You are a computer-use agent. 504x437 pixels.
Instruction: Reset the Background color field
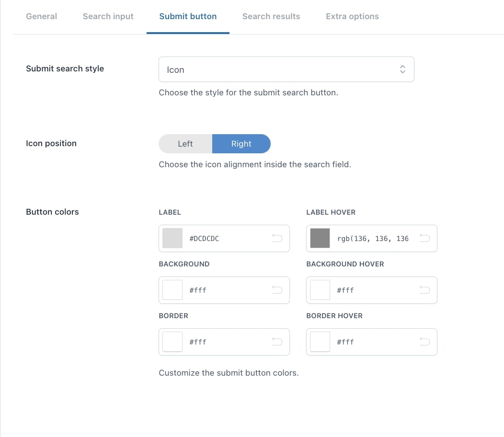click(277, 290)
